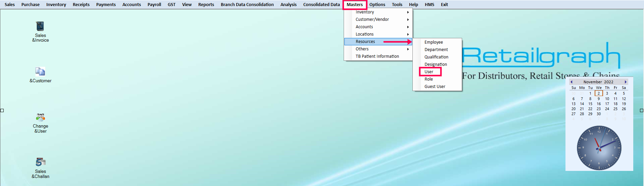Screen dimensions: 644x186
Task: Click the Masters menu
Action: 355,4
